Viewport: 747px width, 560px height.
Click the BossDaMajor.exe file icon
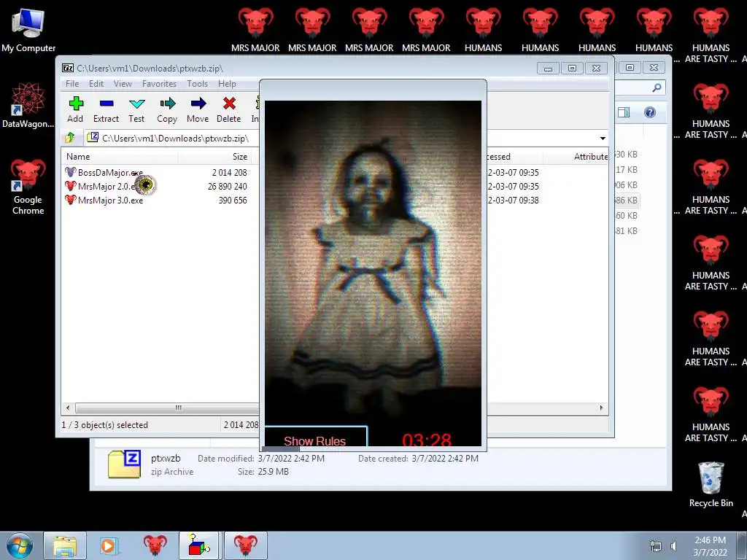coord(71,172)
